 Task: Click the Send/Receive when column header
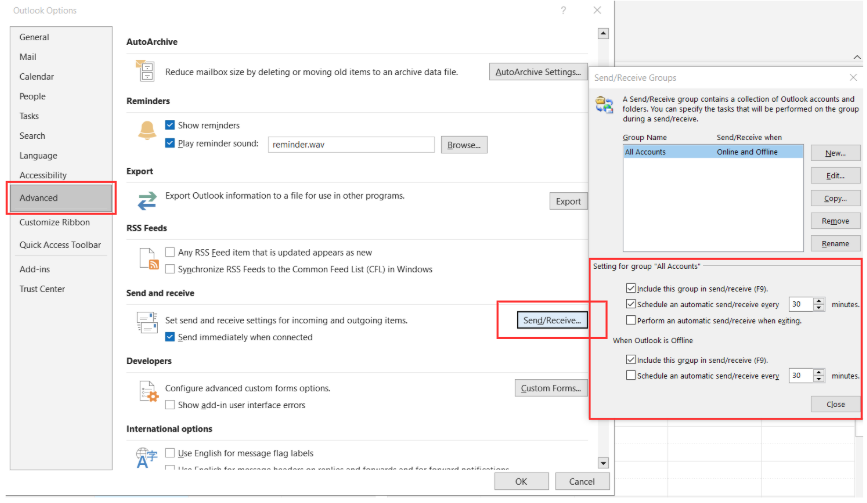(749, 137)
